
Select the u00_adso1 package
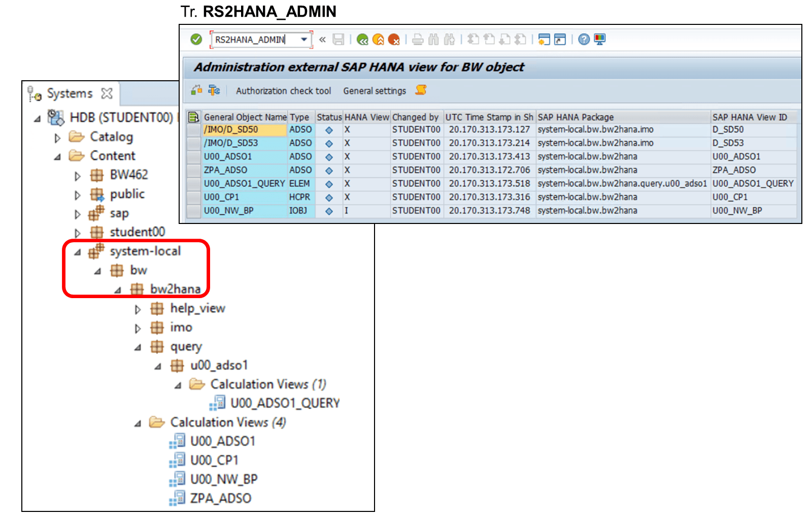coord(209,366)
